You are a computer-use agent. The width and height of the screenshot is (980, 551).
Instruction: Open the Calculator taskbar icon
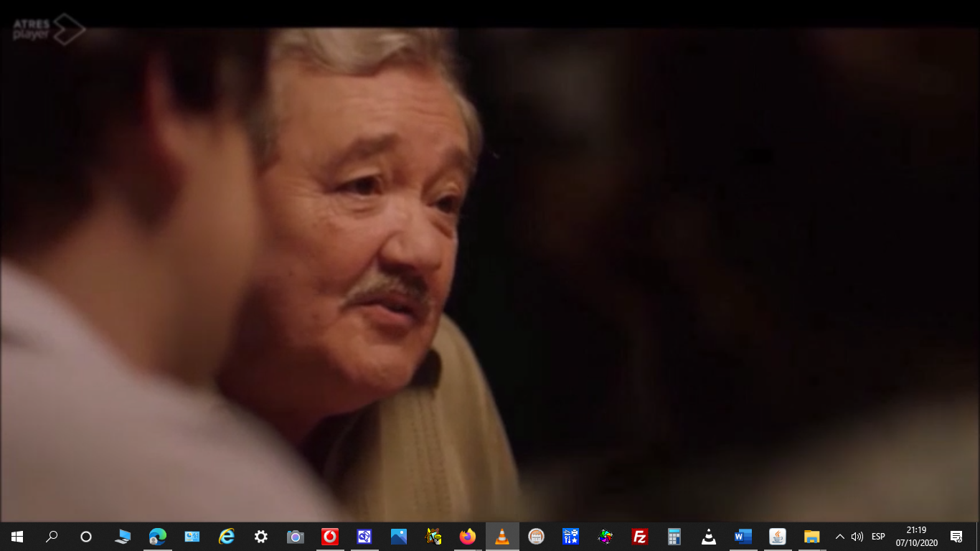674,537
